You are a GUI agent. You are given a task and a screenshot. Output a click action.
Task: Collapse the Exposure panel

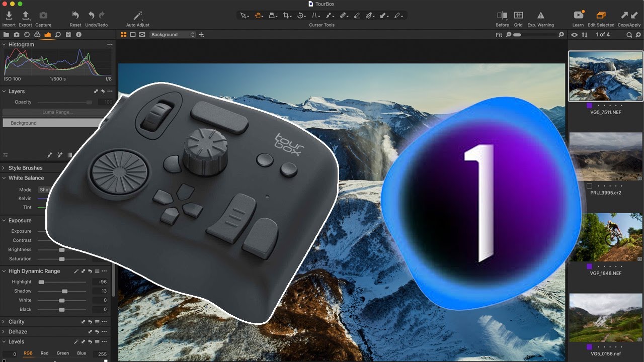[4, 221]
